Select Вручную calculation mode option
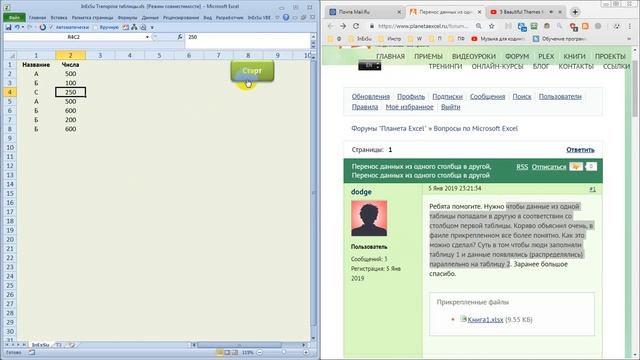Screen dimensions: 640x360 (106, 27)
